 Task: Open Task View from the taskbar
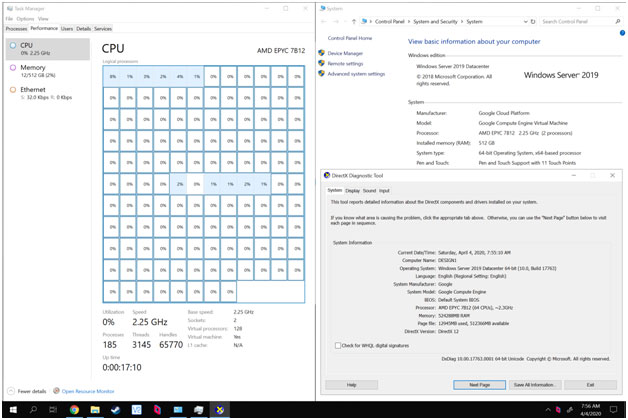pyautogui.click(x=53, y=410)
